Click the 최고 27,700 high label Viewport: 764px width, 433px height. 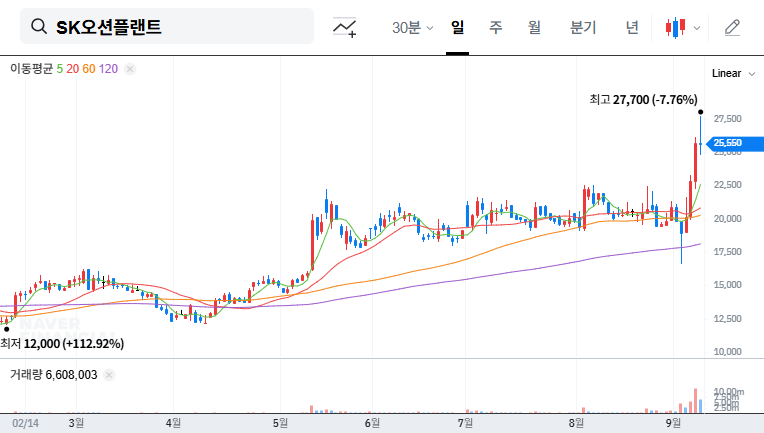[x=643, y=100]
